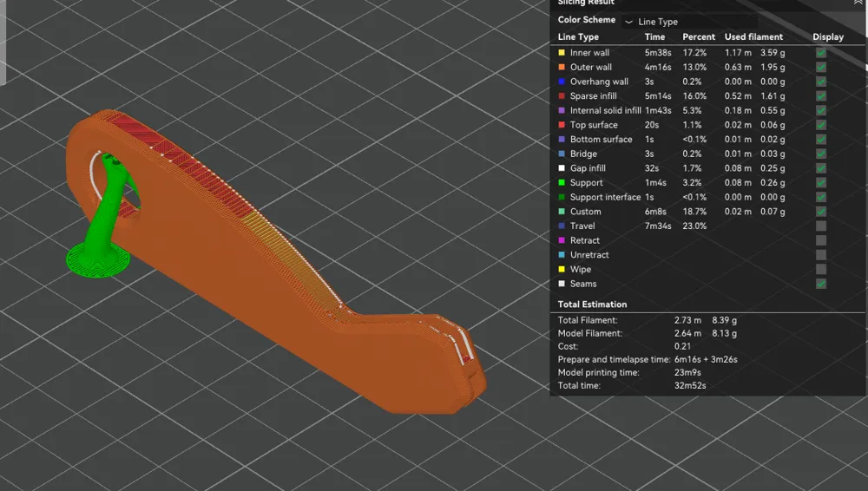
Task: Toggle Support display checkbox
Action: (821, 183)
